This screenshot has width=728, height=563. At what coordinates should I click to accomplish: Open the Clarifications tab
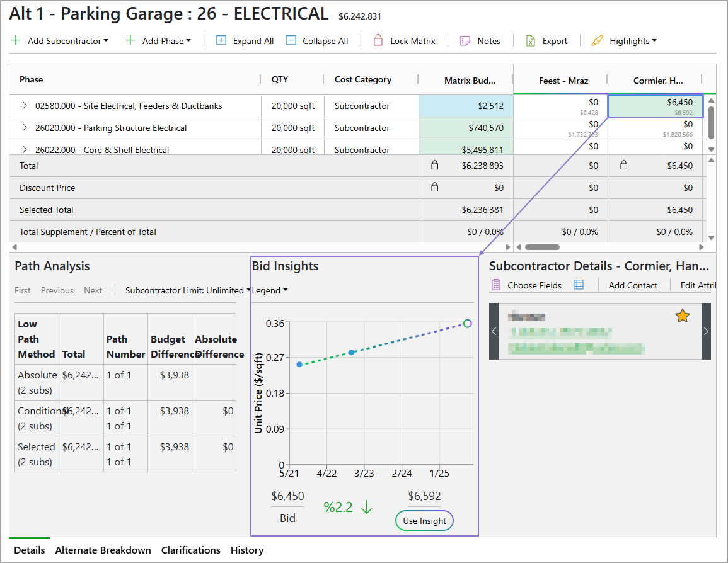coord(190,550)
